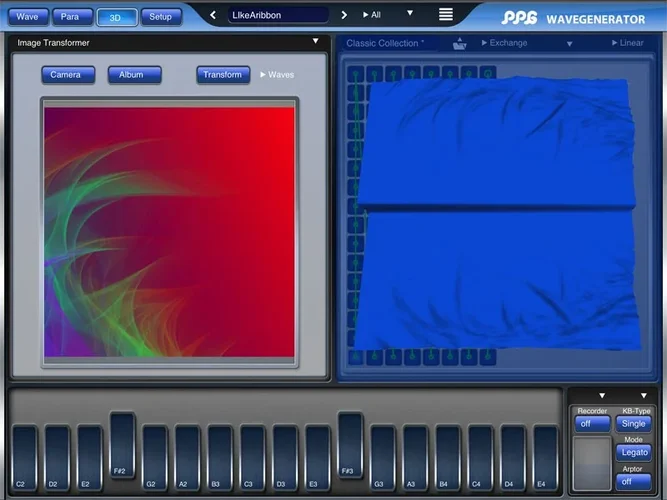The height and width of the screenshot is (500, 667).
Task: Play the C3 key
Action: pyautogui.click(x=253, y=458)
